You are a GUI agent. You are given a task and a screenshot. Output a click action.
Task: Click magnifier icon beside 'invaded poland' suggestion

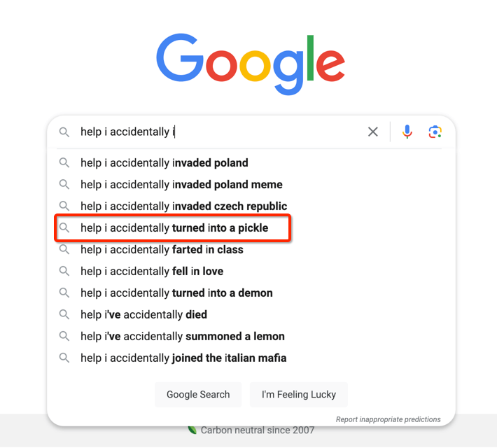click(64, 162)
